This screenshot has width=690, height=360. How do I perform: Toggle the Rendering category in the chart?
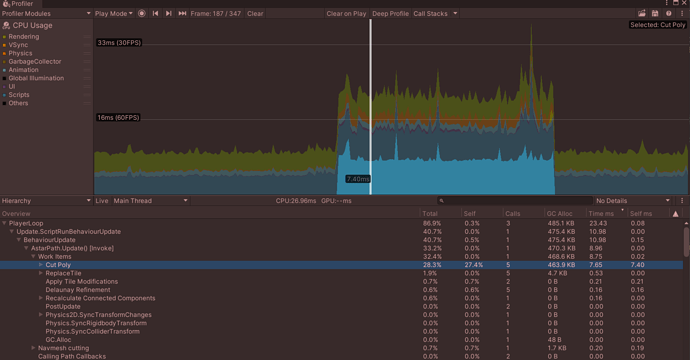pos(24,37)
